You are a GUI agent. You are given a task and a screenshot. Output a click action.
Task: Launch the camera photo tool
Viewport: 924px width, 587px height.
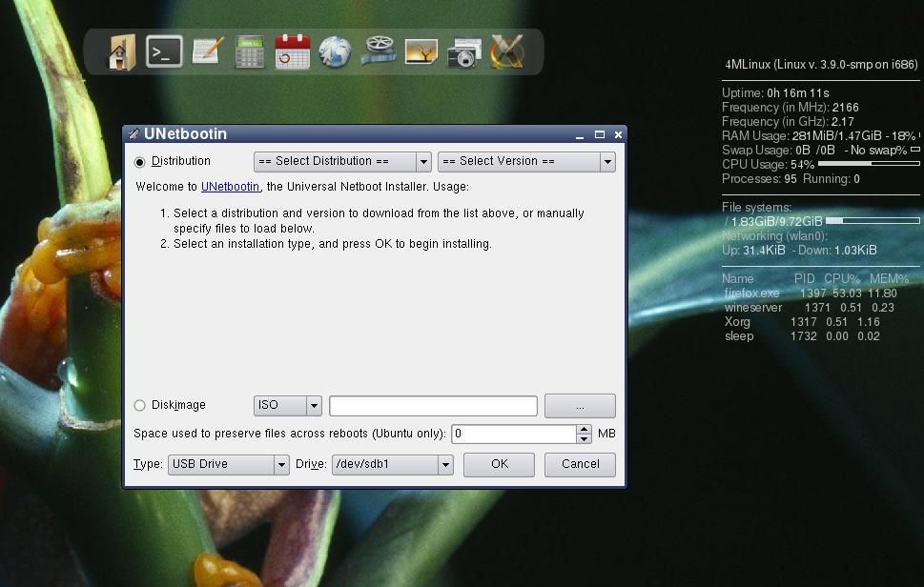464,51
